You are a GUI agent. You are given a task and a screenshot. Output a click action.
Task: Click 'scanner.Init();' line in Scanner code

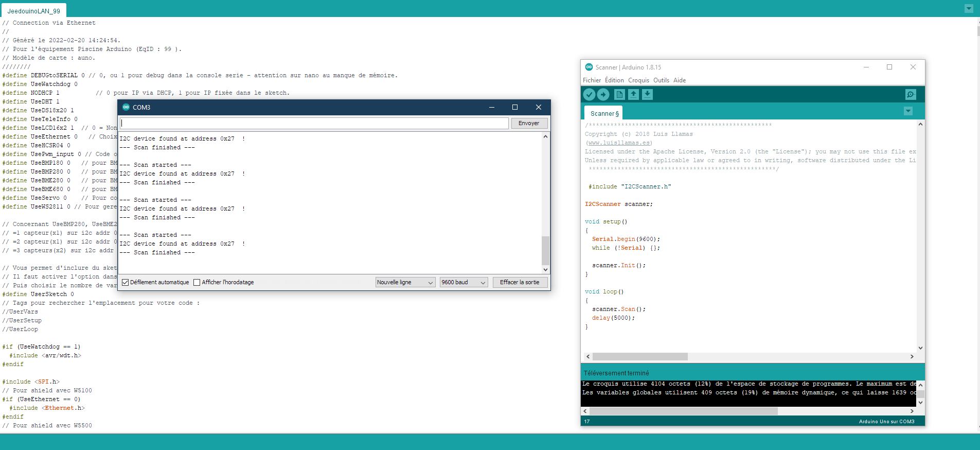click(x=618, y=265)
